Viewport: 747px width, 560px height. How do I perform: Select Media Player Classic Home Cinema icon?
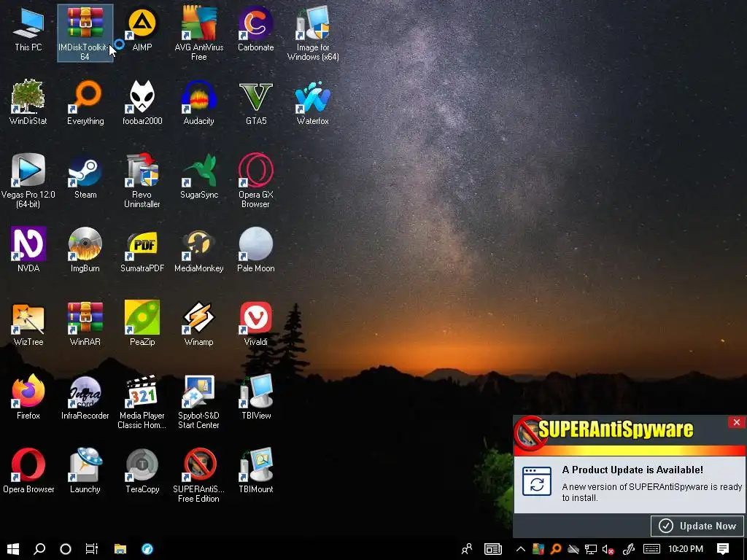(142, 402)
